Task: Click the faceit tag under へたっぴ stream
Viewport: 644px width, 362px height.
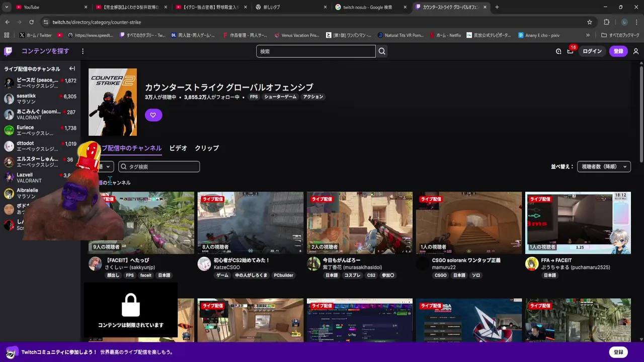Action: click(x=146, y=276)
